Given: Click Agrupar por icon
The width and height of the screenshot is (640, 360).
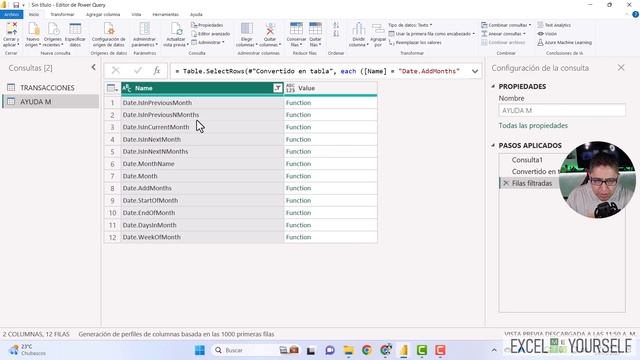Looking at the screenshot, I should [378, 29].
